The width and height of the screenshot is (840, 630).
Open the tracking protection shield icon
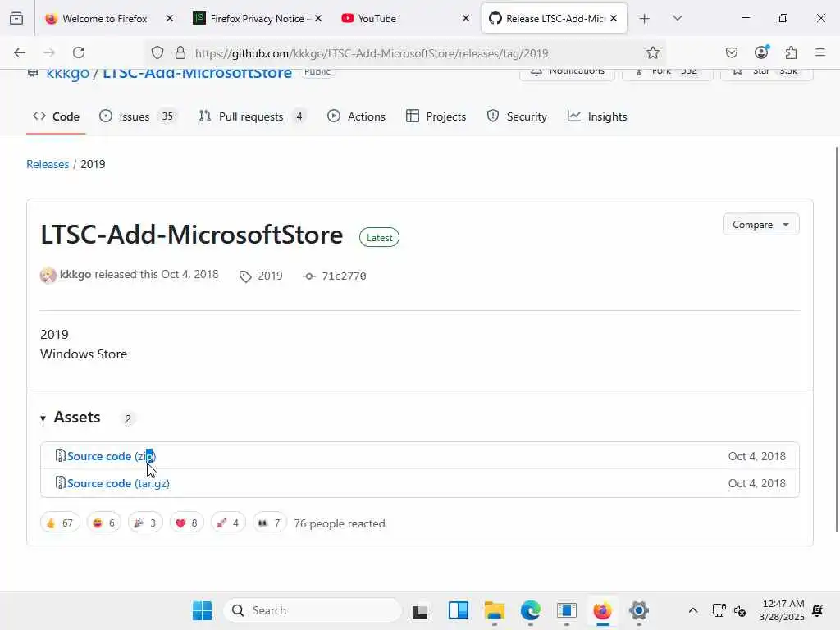pyautogui.click(x=157, y=52)
